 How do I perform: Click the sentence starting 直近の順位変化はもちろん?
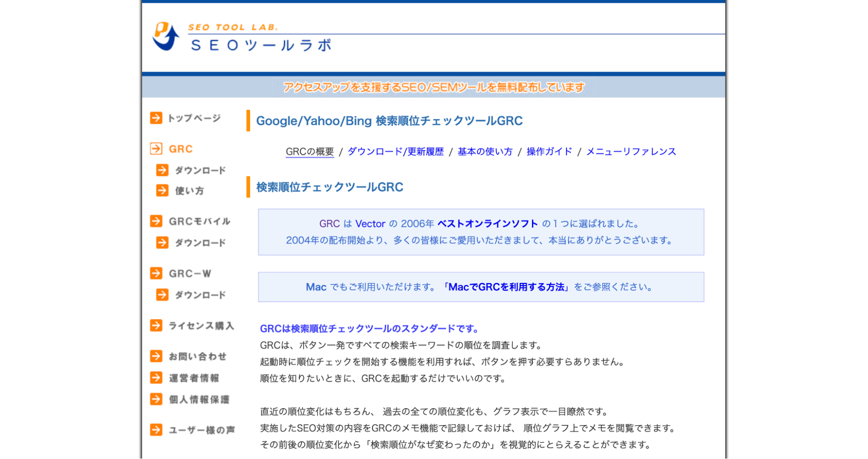[x=435, y=411]
